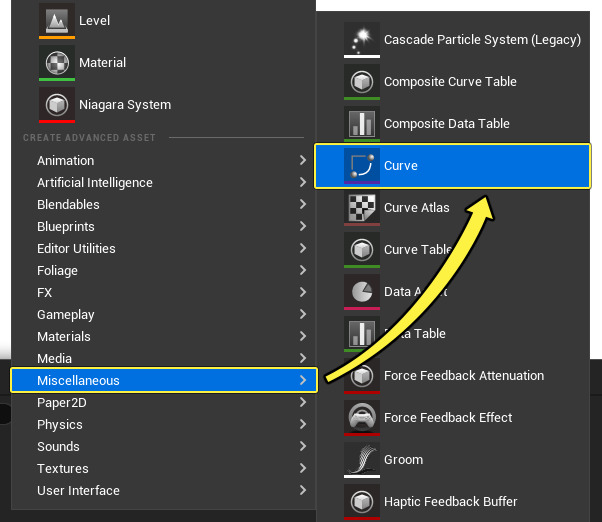Click the Level asset icon

tap(57, 21)
